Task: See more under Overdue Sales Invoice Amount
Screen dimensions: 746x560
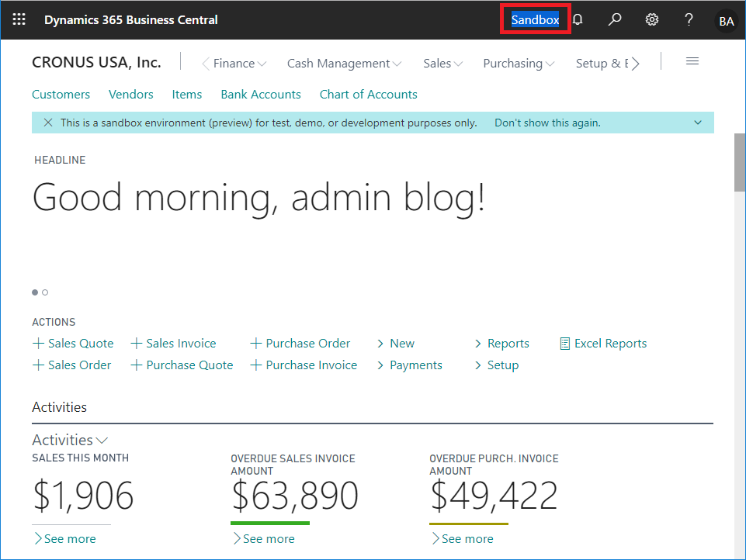Action: [x=264, y=538]
